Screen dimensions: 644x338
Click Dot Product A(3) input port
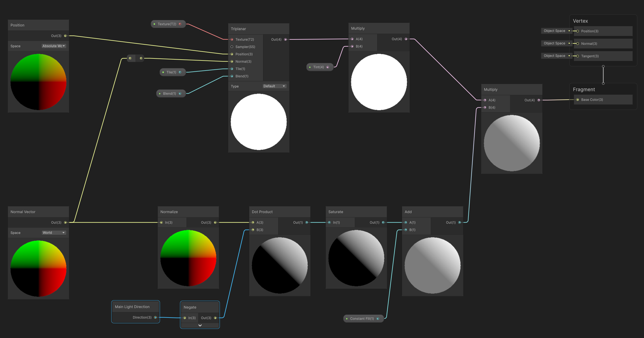click(253, 222)
